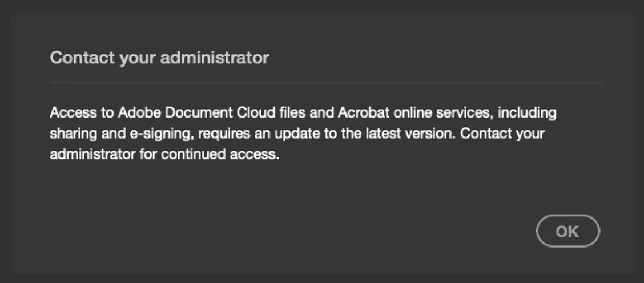This screenshot has height=283, width=644.
Task: Select the "Contact your administrator" dialog heading
Action: click(x=159, y=58)
